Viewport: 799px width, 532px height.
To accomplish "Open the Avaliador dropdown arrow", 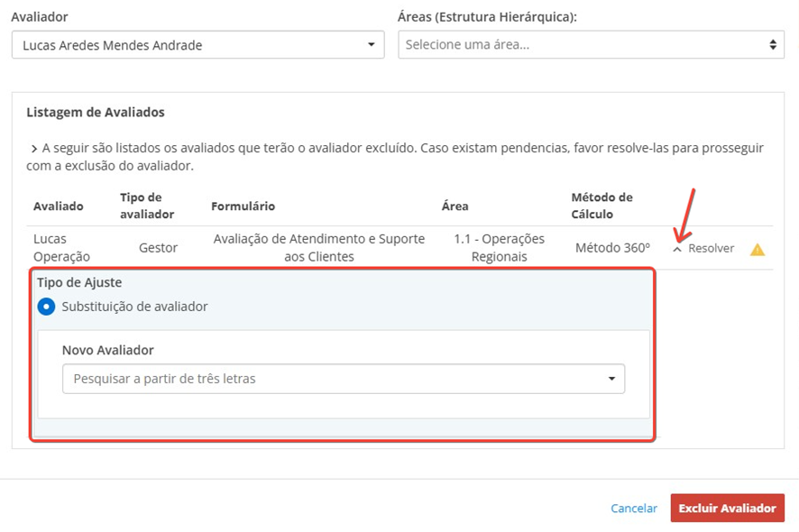I will click(x=371, y=45).
